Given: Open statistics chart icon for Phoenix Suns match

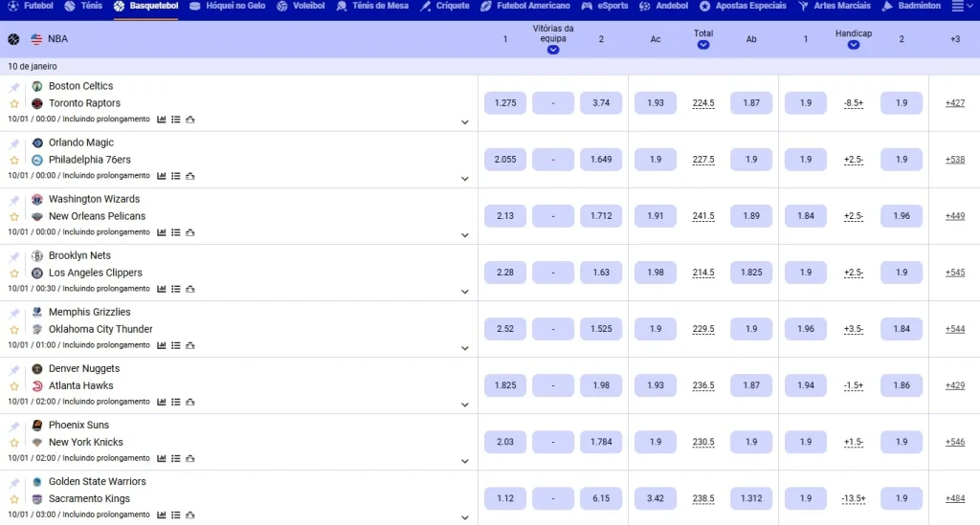Looking at the screenshot, I should (161, 458).
